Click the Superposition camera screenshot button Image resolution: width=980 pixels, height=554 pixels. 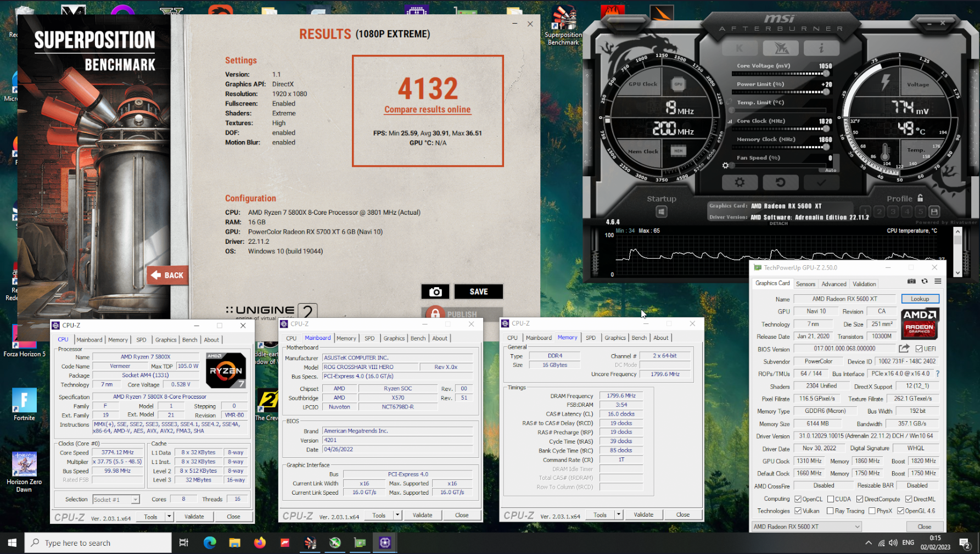click(x=435, y=292)
